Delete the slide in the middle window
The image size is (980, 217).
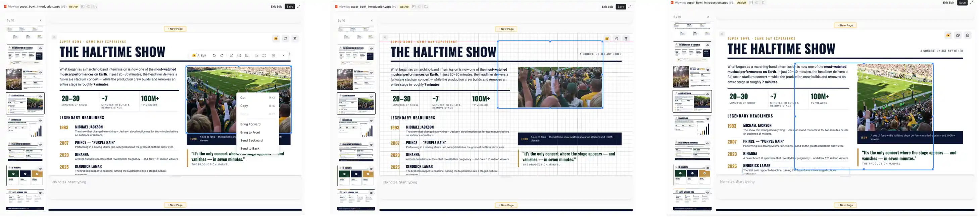pyautogui.click(x=626, y=38)
